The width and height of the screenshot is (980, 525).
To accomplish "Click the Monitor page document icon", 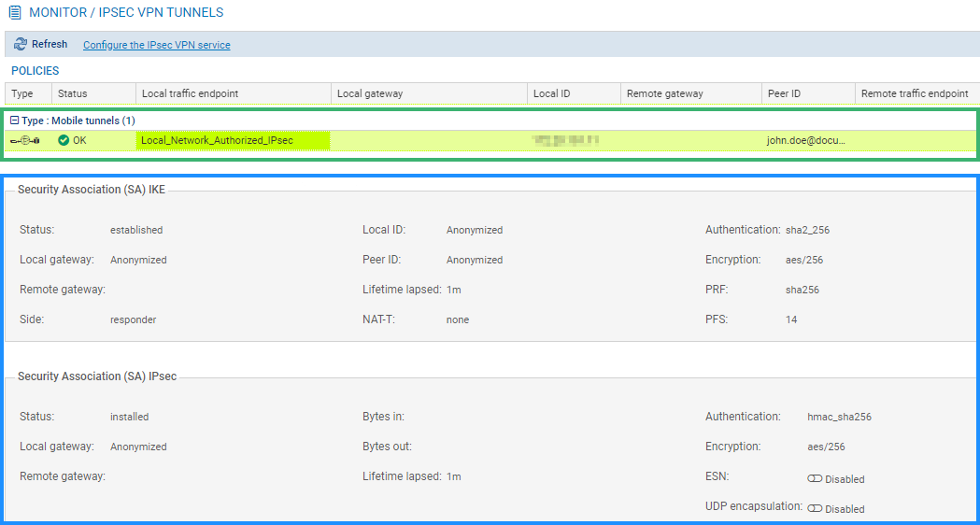I will tap(15, 13).
